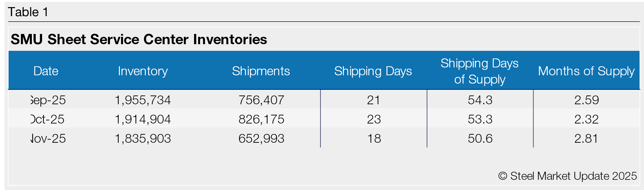Viewport: 644px width, 190px height.
Task: Select the 2.32 months of supply cell
Action: (x=586, y=119)
